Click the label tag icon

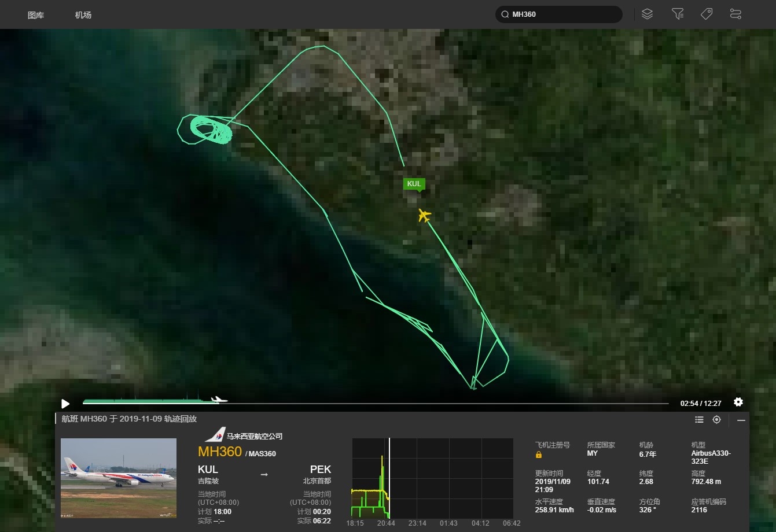click(x=706, y=14)
